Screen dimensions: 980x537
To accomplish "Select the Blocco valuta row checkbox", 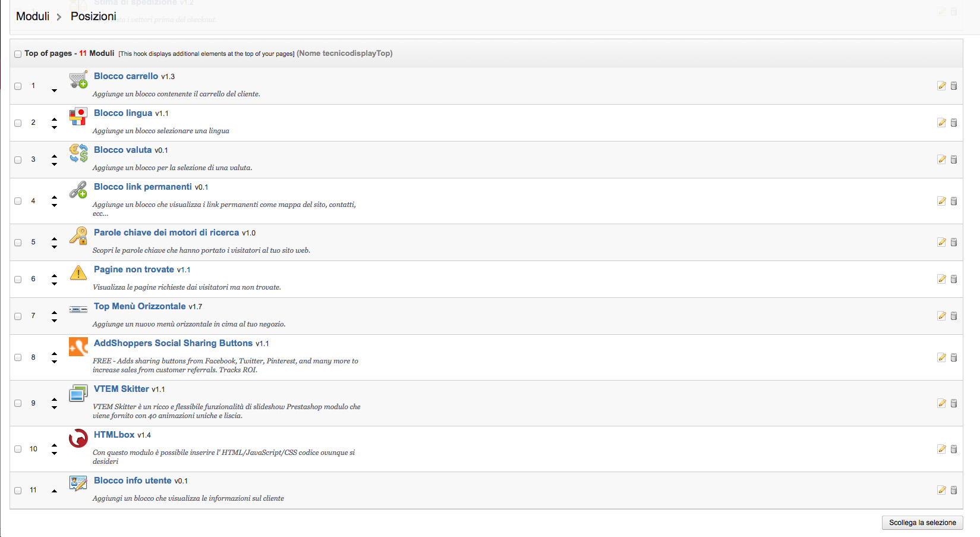I will 18,160.
